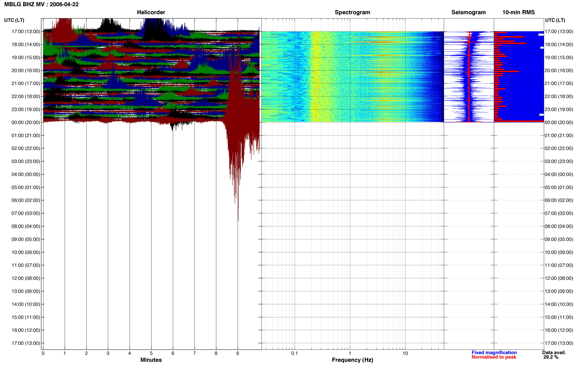Click the spectrogram frequency tick '1'
Screen dimensions: 588x368
coord(350,353)
